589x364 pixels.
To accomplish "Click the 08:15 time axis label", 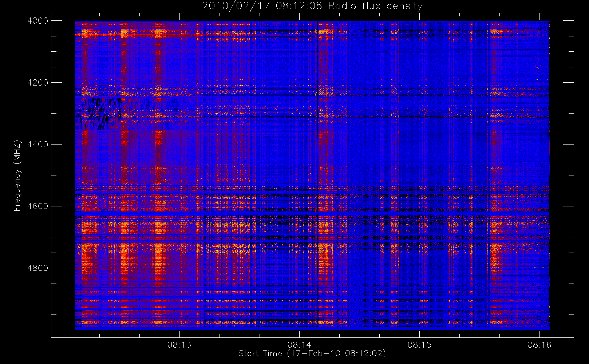I will pos(419,345).
